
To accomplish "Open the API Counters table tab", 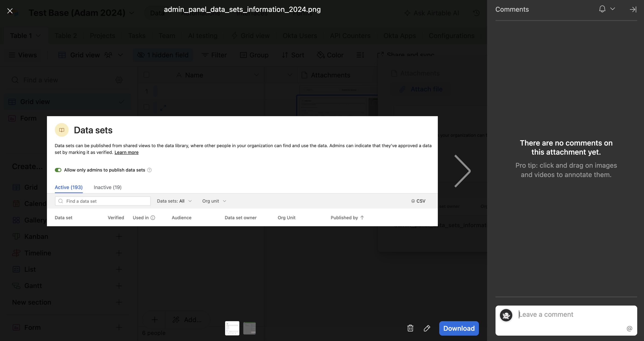I will click(x=350, y=35).
